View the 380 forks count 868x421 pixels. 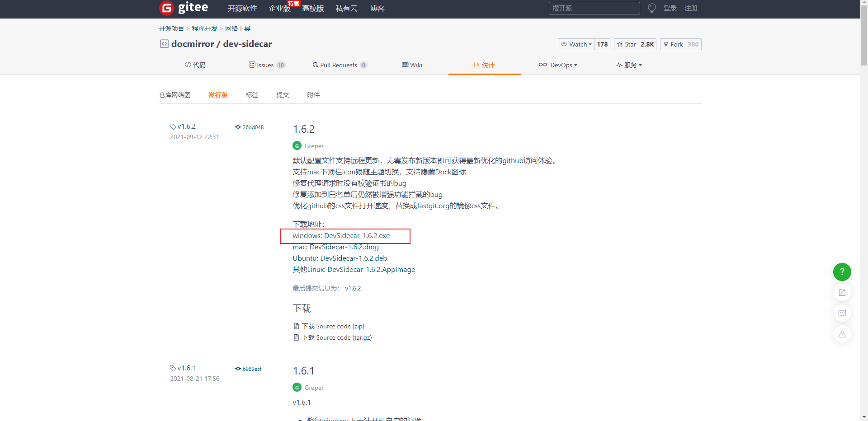(693, 44)
